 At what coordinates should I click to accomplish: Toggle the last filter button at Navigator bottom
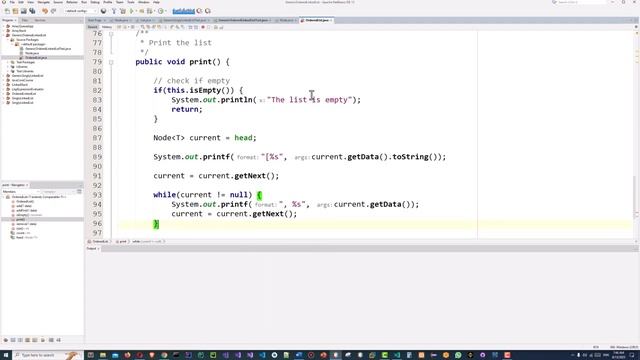[x=58, y=340]
